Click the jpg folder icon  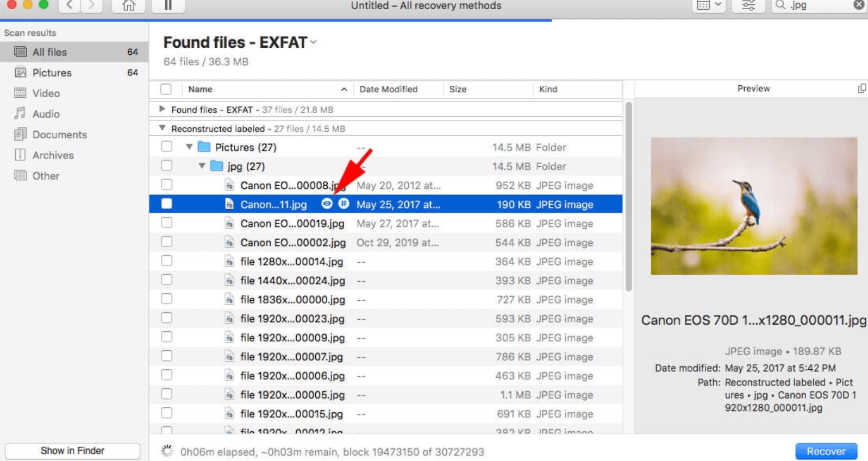tap(216, 166)
